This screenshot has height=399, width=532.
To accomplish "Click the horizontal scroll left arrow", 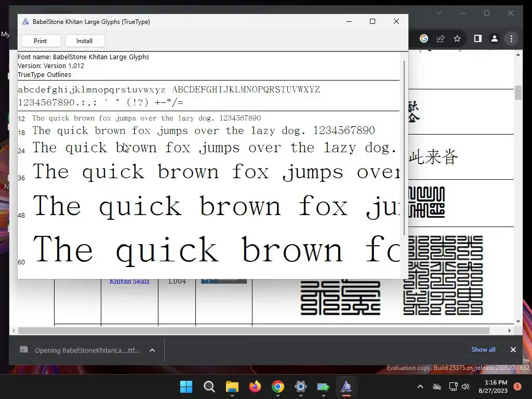I will pyautogui.click(x=14, y=330).
